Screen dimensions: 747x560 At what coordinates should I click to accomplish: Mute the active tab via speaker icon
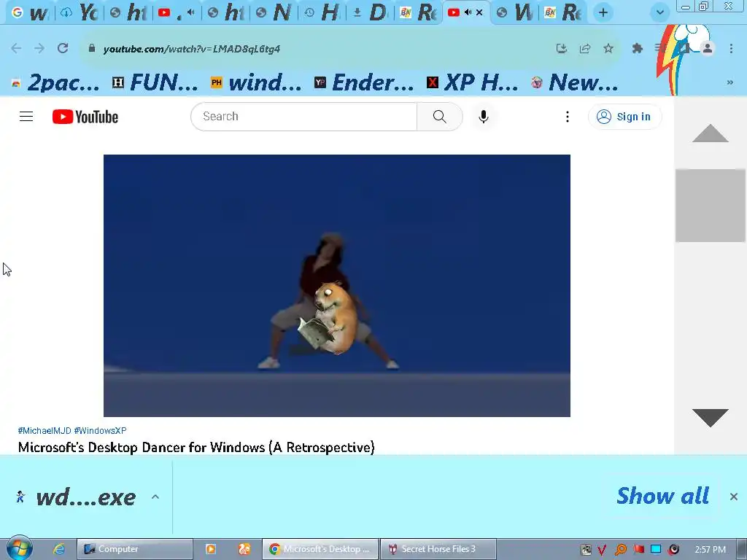click(468, 13)
